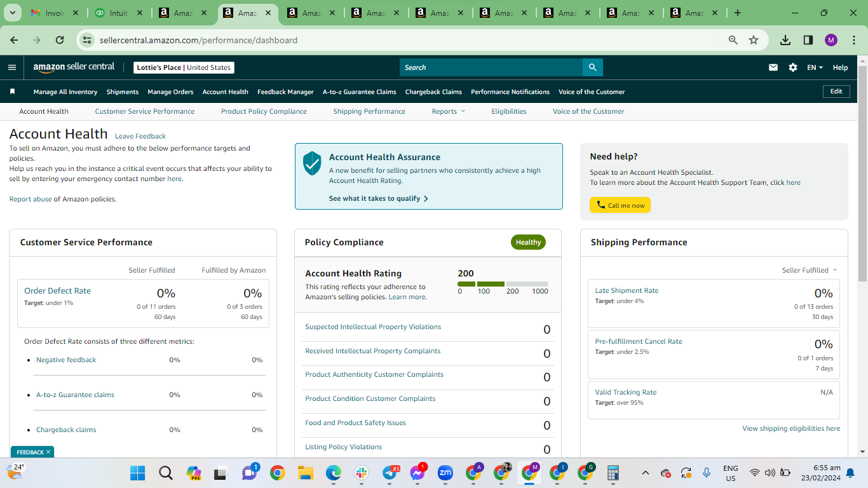Open Performance Notifications in the favorites bar
868x488 pixels.
pos(510,91)
